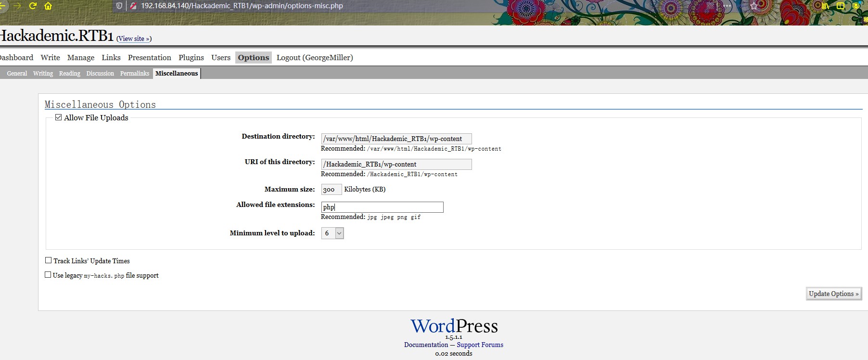Switch to the Discussion options tab
This screenshot has height=360, width=868.
[x=100, y=73]
